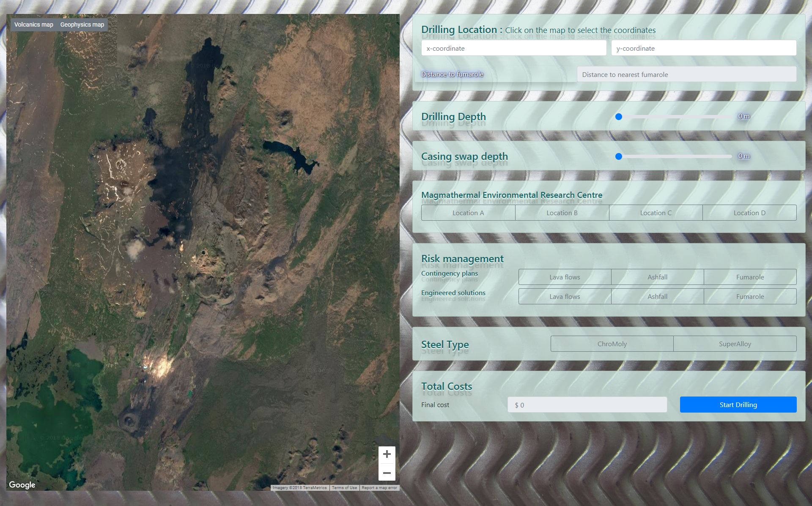The image size is (812, 506).
Task: Click Report a map error link
Action: 379,488
